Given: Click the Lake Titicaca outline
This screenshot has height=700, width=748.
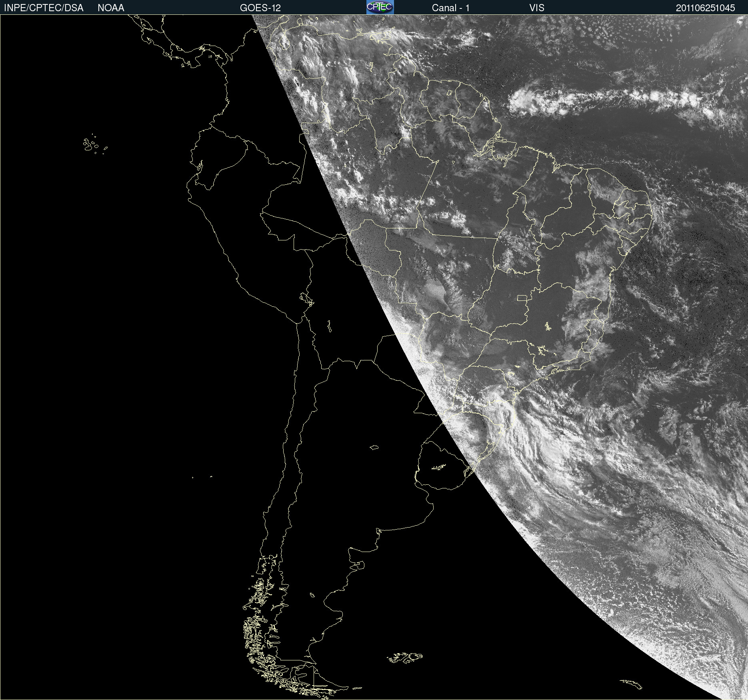Looking at the screenshot, I should pyautogui.click(x=307, y=299).
